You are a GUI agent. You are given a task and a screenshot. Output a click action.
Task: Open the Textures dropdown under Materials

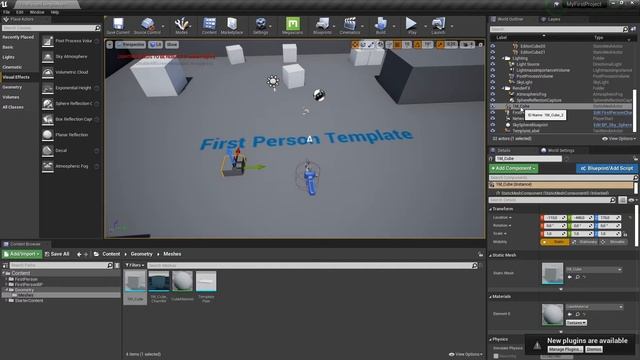coord(576,323)
